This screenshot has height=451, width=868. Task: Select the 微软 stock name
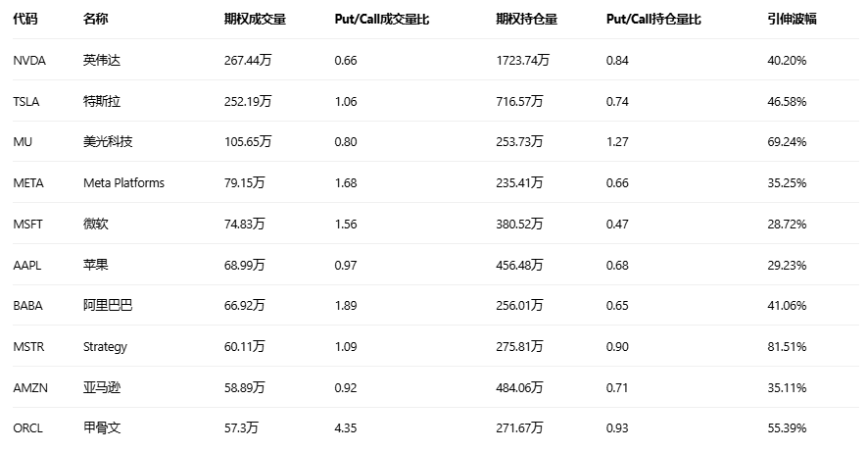[x=96, y=224]
